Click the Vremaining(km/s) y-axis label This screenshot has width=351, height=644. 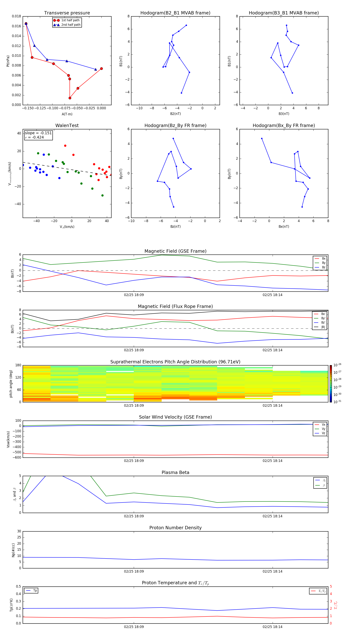10,173
